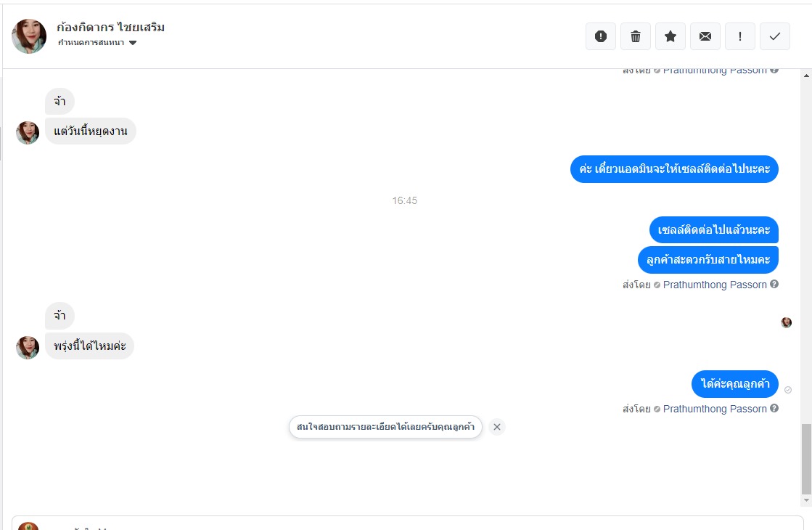Click delivered status circle beside ได้ค่ะคุณลูกค้า
The width and height of the screenshot is (812, 530).
click(787, 390)
